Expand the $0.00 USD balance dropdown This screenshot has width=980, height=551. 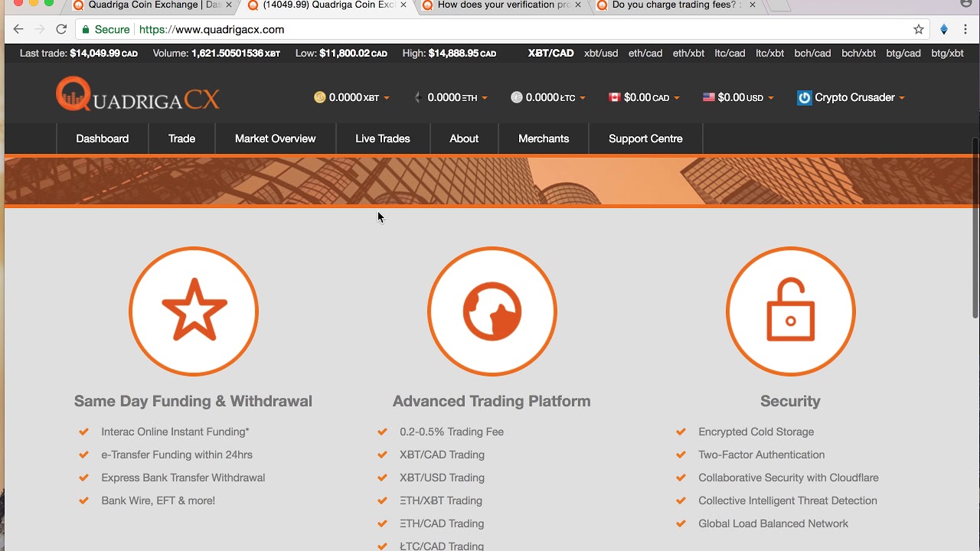738,97
